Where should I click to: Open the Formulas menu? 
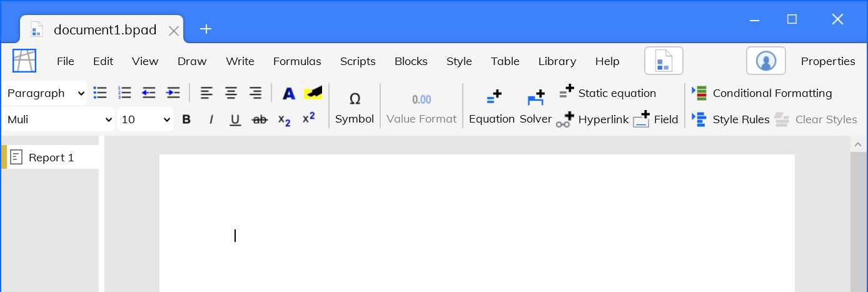pyautogui.click(x=297, y=61)
